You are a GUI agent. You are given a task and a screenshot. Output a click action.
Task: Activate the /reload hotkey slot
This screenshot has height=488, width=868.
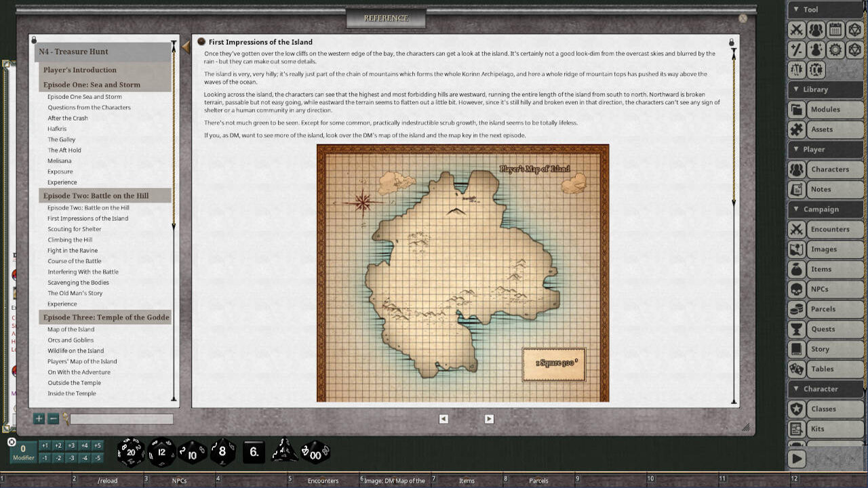(108, 480)
